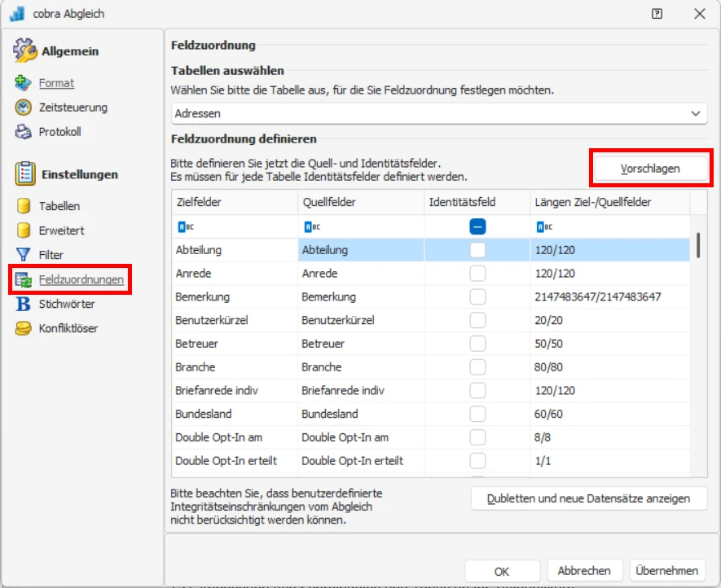
Task: Open the Filter settings
Action: point(51,255)
